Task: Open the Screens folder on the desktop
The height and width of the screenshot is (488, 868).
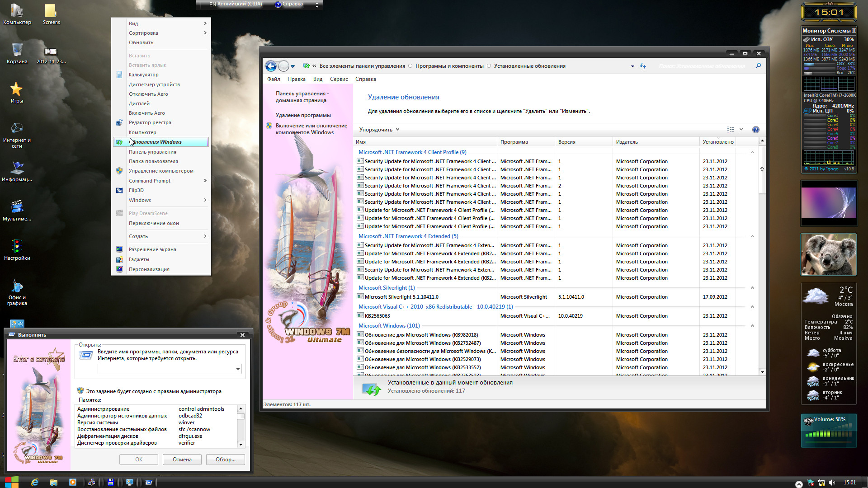Action: pos(51,14)
